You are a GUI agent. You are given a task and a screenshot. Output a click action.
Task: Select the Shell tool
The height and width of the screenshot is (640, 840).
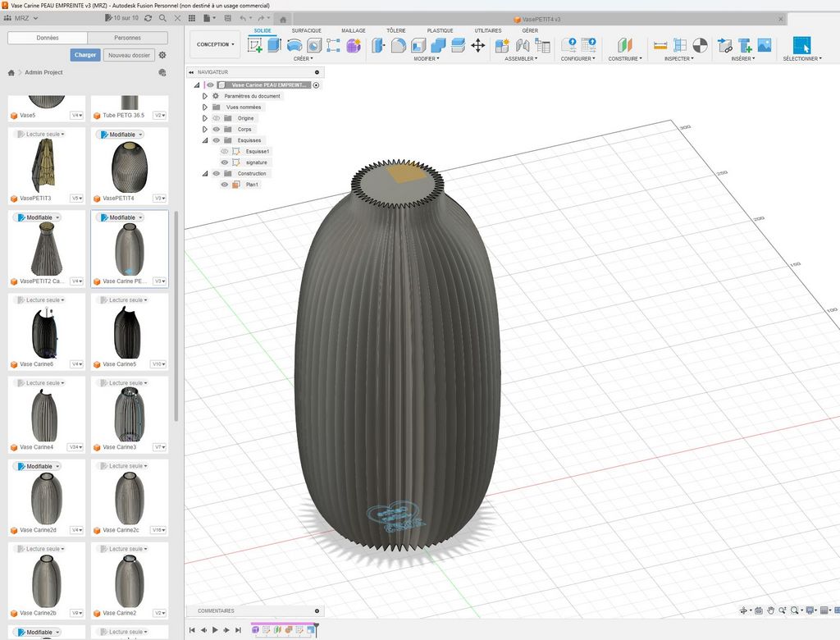pos(418,45)
